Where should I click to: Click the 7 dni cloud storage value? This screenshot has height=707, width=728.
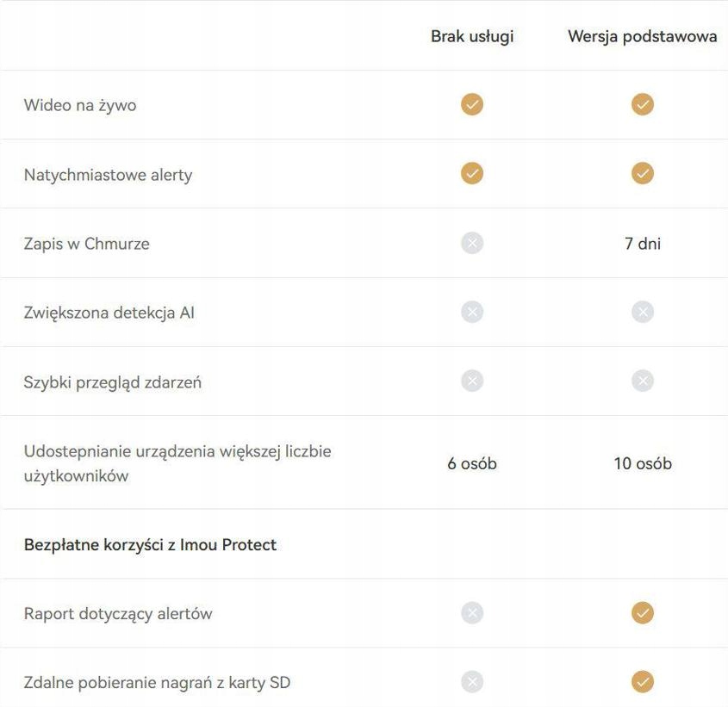pos(643,243)
